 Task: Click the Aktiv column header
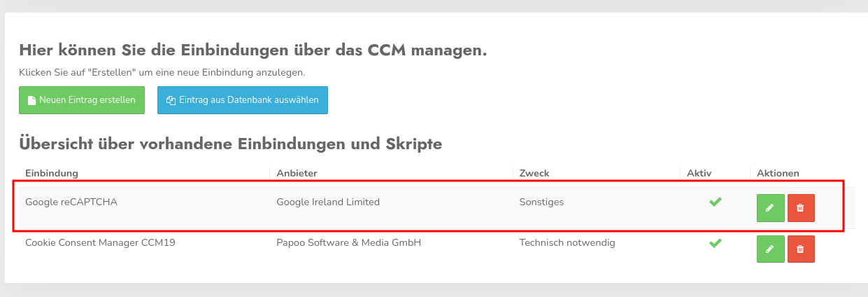pos(699,173)
